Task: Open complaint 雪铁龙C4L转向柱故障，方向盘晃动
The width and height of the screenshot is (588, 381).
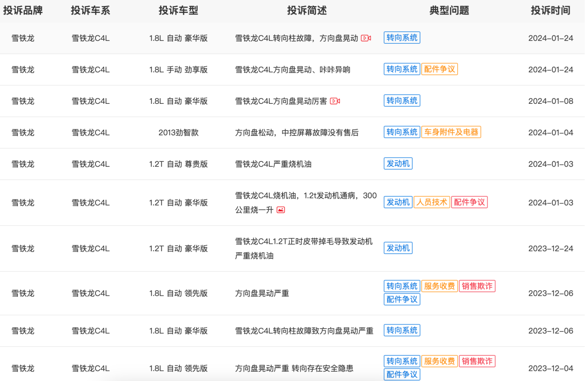Action: 297,38
